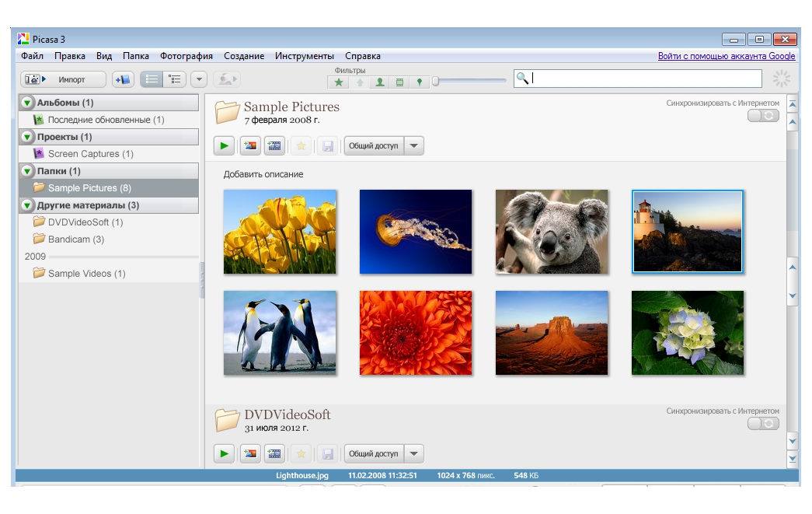Open DVDVideoSoft folder in sidebar

coord(109,222)
